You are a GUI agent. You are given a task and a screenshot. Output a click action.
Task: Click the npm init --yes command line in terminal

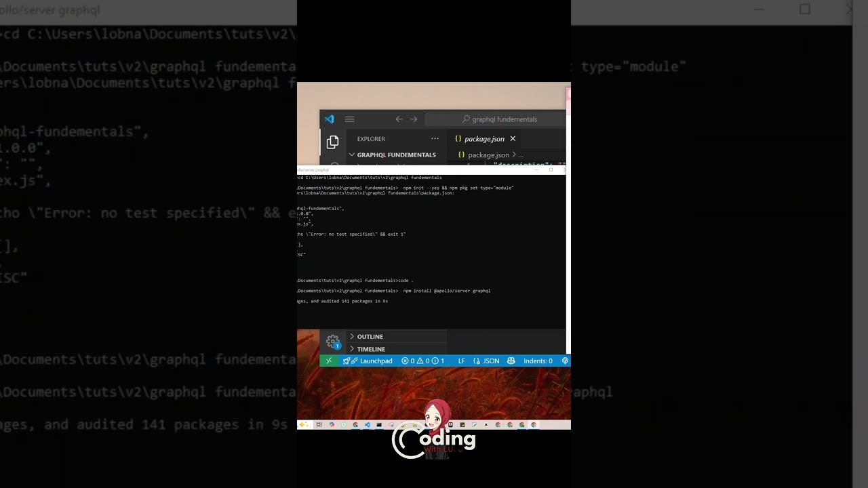coord(458,188)
